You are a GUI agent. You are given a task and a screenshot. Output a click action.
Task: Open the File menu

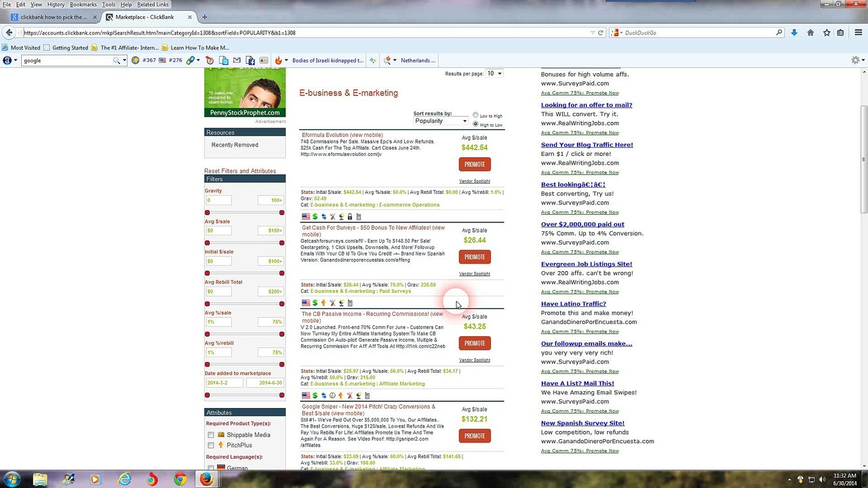[x=7, y=4]
